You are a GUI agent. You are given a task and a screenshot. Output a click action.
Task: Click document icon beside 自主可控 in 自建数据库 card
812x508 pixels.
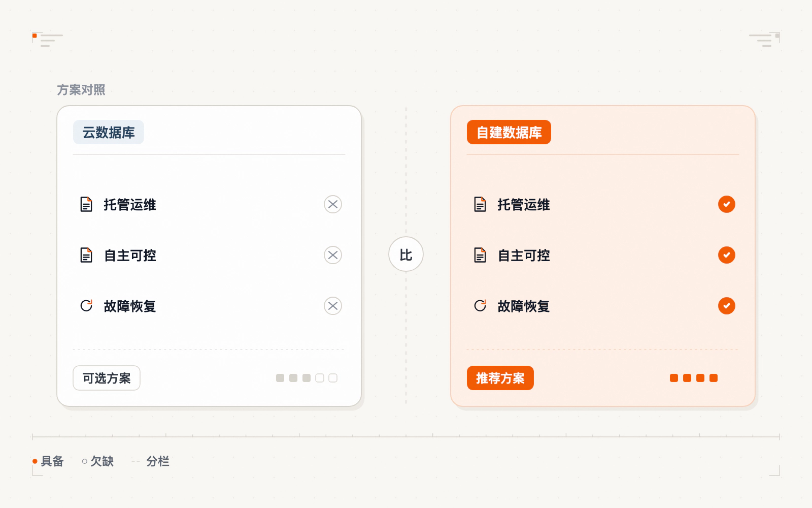click(480, 255)
